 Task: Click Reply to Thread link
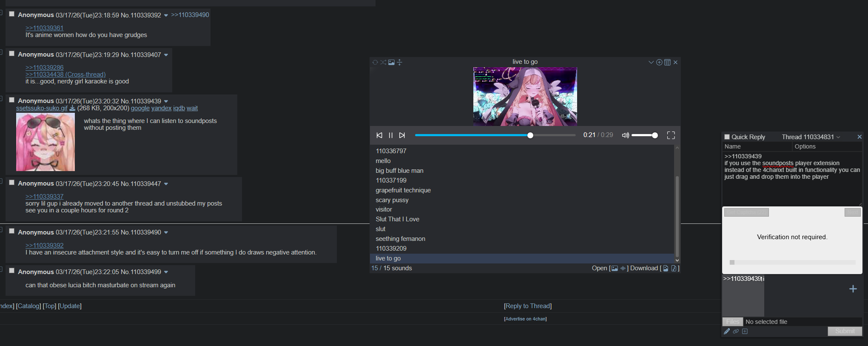pyautogui.click(x=528, y=306)
